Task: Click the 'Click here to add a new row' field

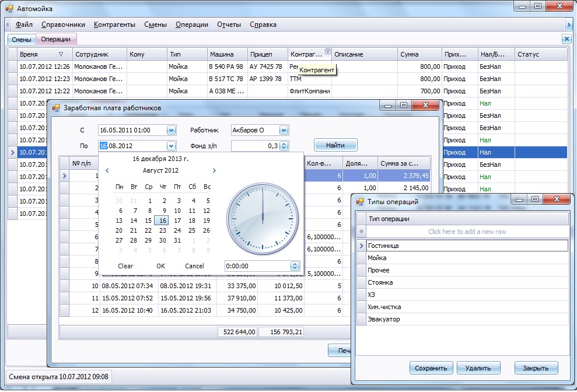Action: click(x=467, y=232)
